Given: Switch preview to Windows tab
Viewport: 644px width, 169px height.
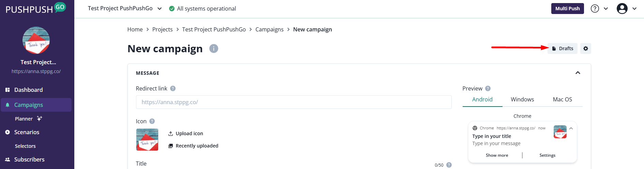Looking at the screenshot, I should 522,99.
